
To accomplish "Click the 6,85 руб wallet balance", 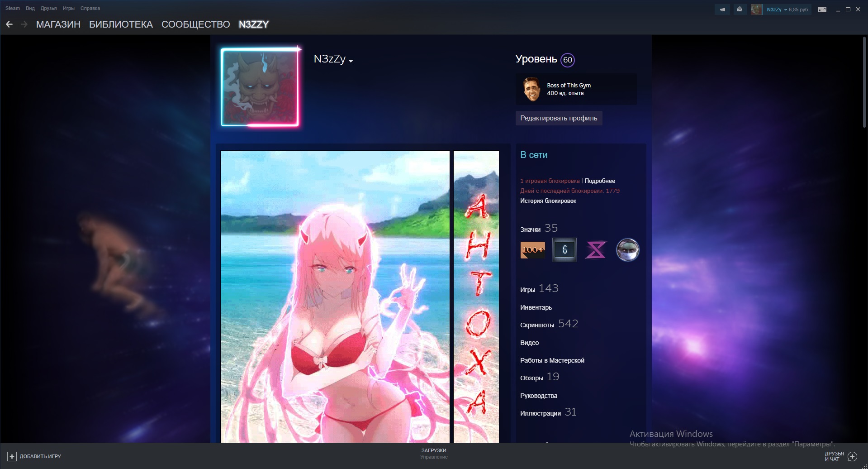I will (x=798, y=10).
